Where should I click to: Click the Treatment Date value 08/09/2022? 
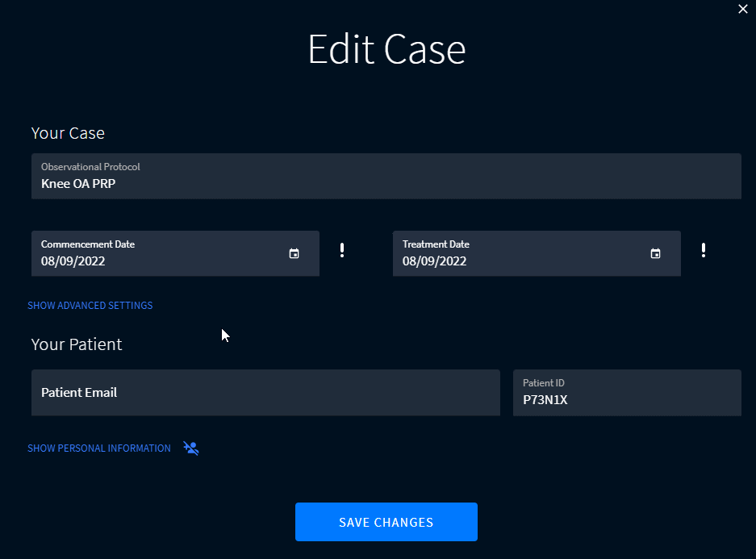click(435, 261)
